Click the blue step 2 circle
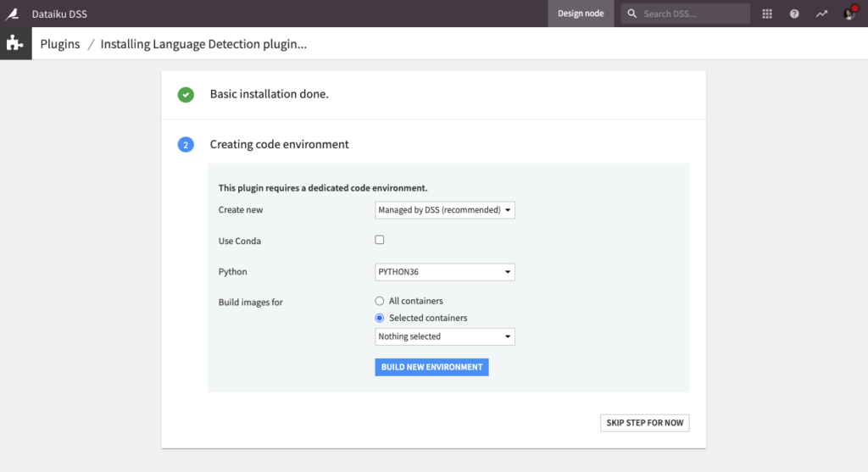This screenshot has width=868, height=472. pyautogui.click(x=186, y=145)
